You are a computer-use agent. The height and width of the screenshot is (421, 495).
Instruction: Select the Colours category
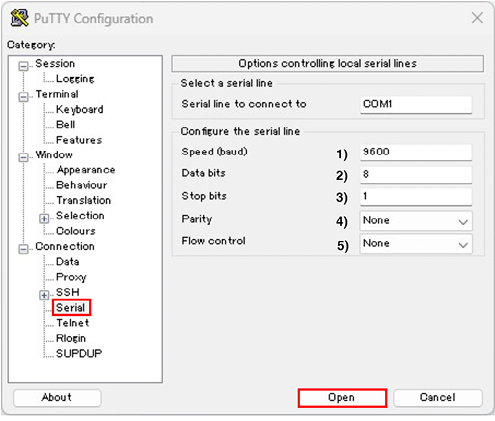(x=76, y=231)
